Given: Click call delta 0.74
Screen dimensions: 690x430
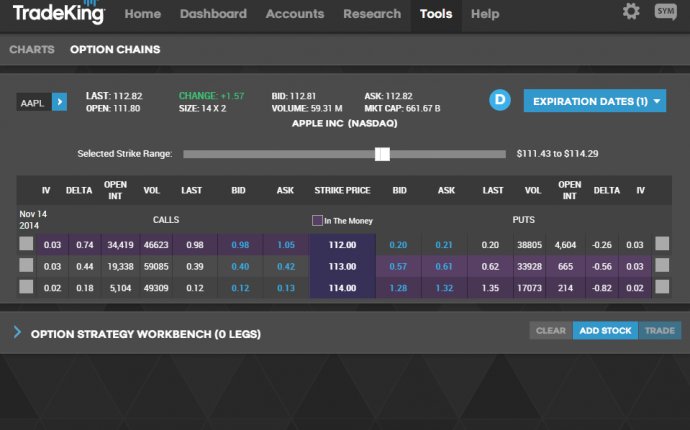Looking at the screenshot, I should point(84,245).
